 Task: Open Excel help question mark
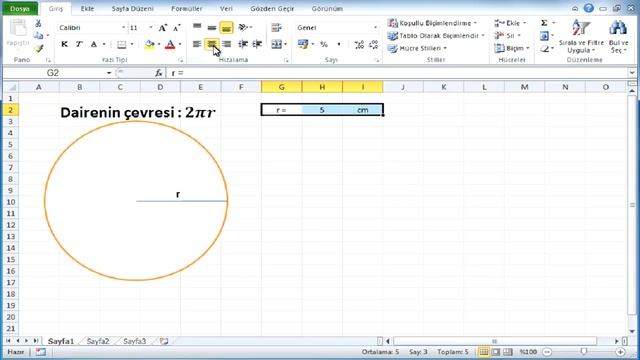pyautogui.click(x=588, y=8)
